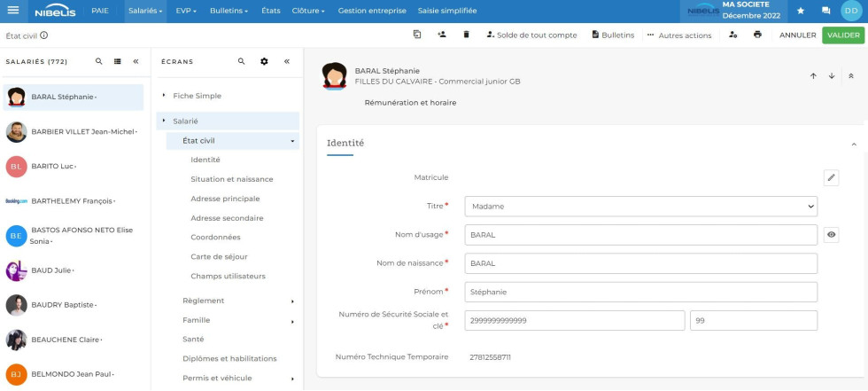The width and height of the screenshot is (868, 391).
Task: Toggle eye icon beside Nom d'usage
Action: click(831, 235)
